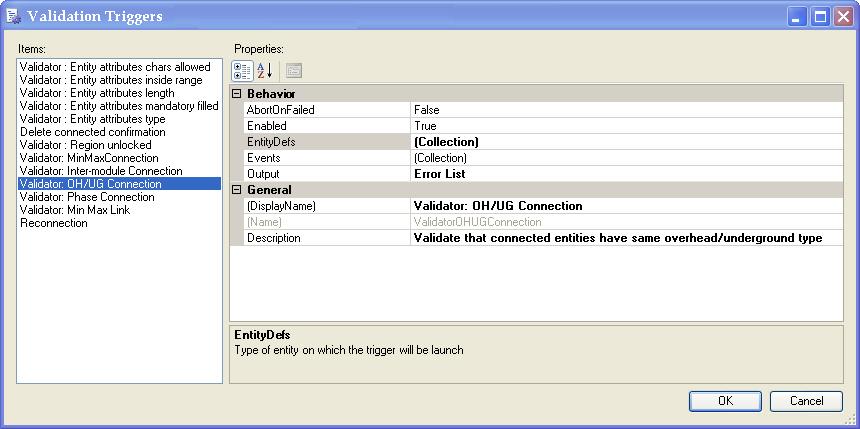Maximize the Validation Triggers window

tap(819, 17)
